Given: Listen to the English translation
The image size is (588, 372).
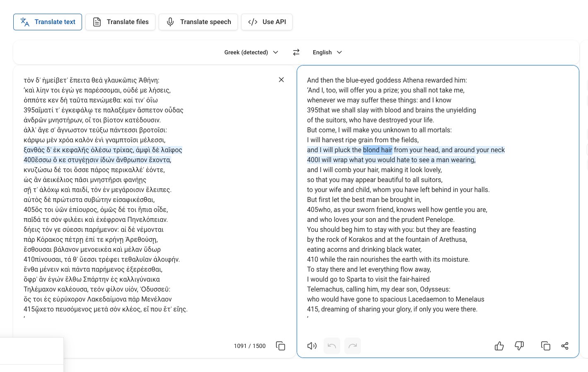Looking at the screenshot, I should 312,346.
